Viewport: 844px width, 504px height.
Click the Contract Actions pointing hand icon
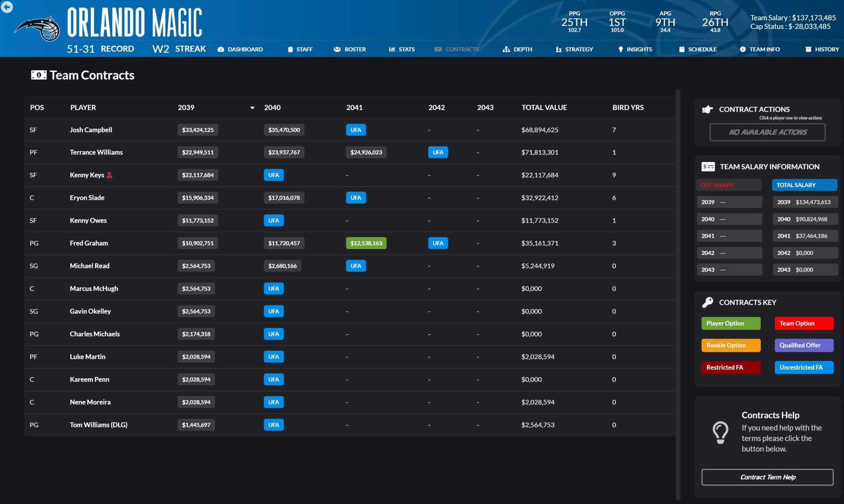[707, 109]
